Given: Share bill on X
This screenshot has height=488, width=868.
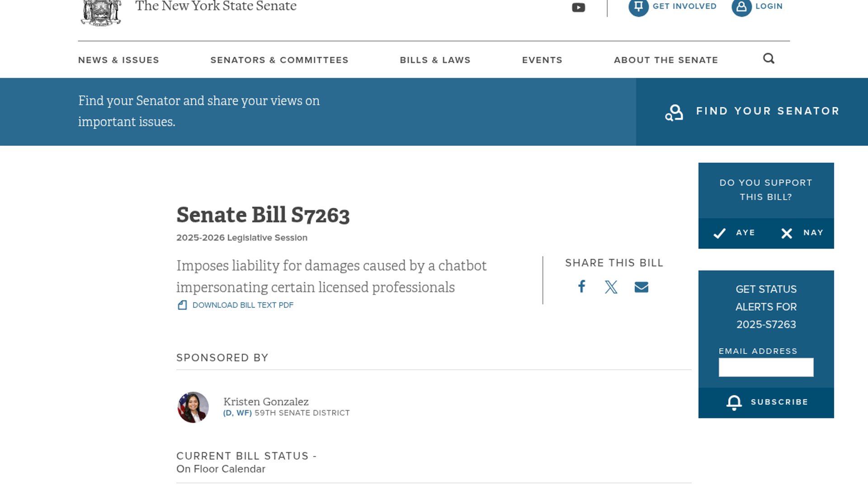Looking at the screenshot, I should click(x=611, y=287).
